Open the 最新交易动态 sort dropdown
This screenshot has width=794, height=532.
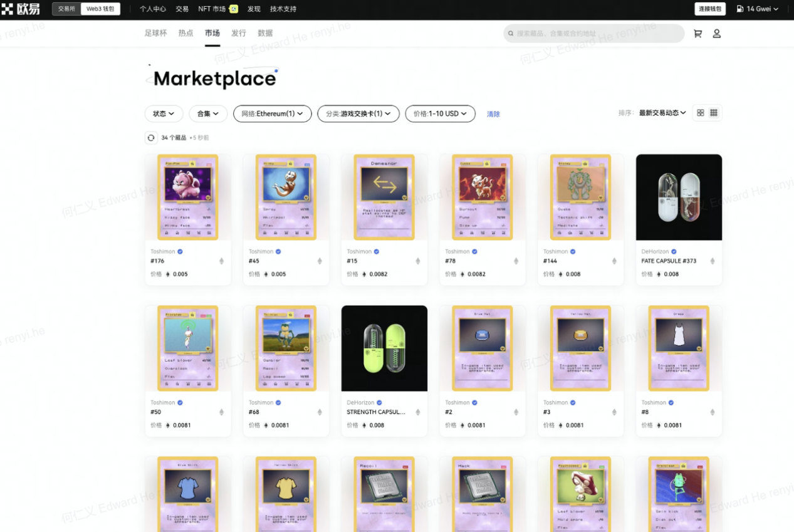(x=662, y=113)
